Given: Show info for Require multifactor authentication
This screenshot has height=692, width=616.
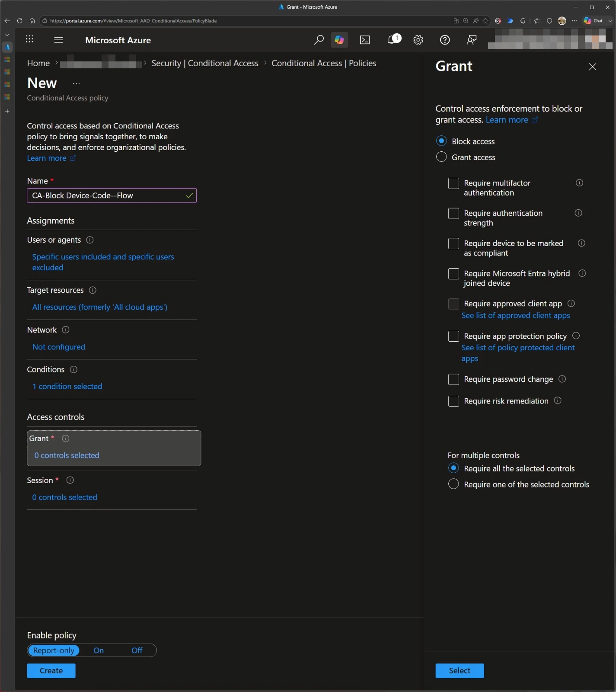Looking at the screenshot, I should [x=579, y=183].
